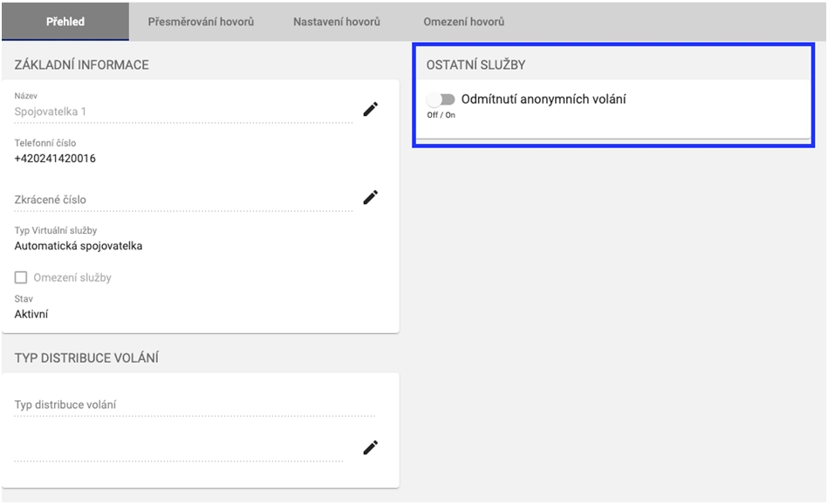Open the Přesměrování hovorů tab
The height and width of the screenshot is (504, 828).
coord(201,21)
